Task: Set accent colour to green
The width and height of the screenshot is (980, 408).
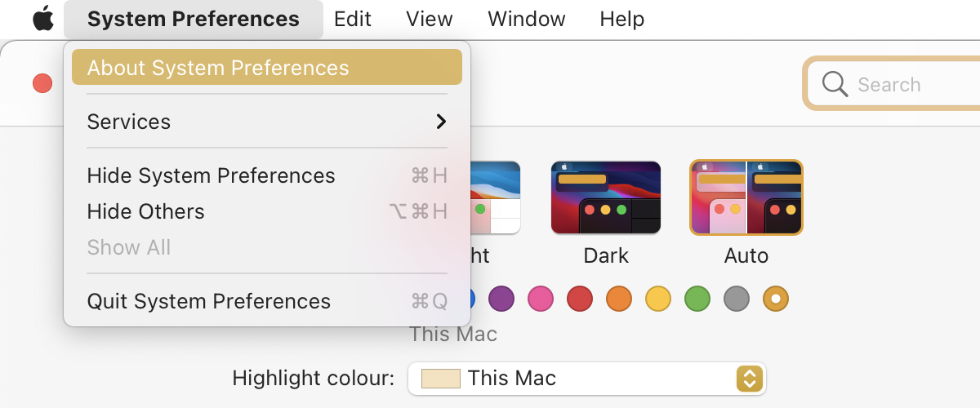Action: [697, 299]
